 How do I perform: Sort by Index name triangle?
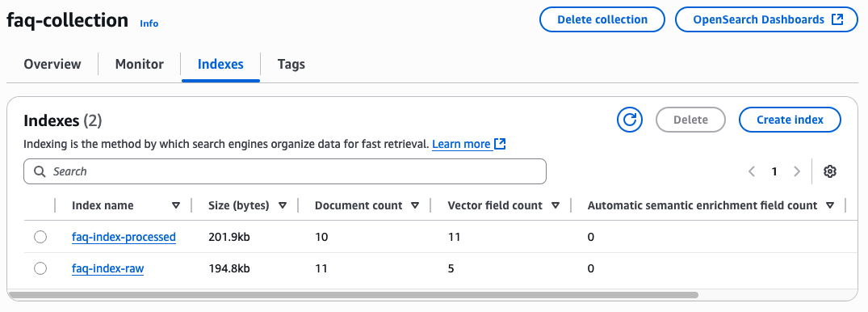click(x=176, y=205)
